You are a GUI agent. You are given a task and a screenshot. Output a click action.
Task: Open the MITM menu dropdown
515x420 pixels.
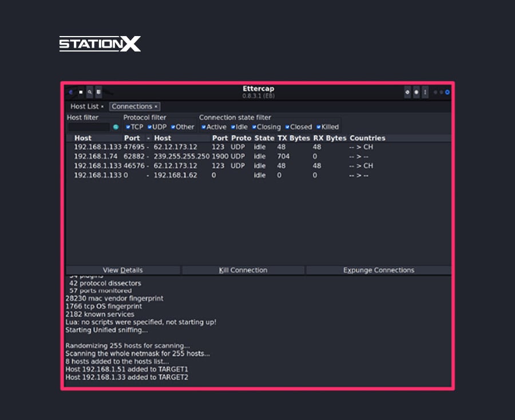click(x=407, y=92)
